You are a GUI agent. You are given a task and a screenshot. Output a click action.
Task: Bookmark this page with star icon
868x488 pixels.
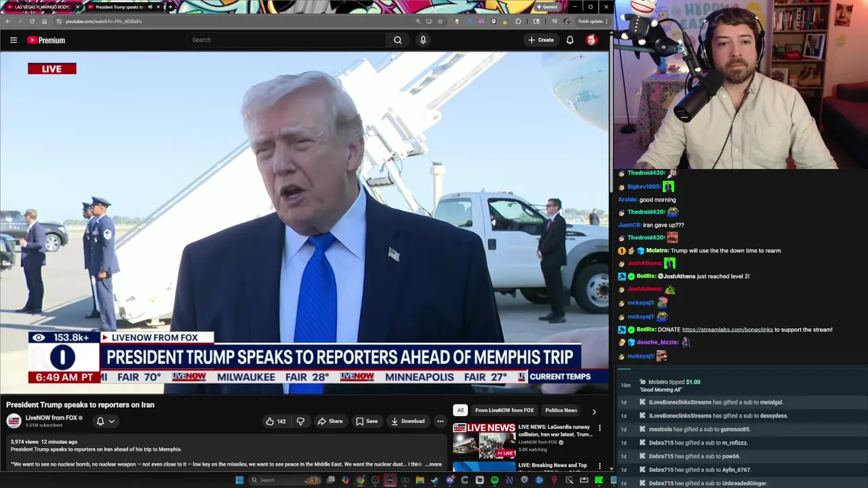pyautogui.click(x=440, y=21)
